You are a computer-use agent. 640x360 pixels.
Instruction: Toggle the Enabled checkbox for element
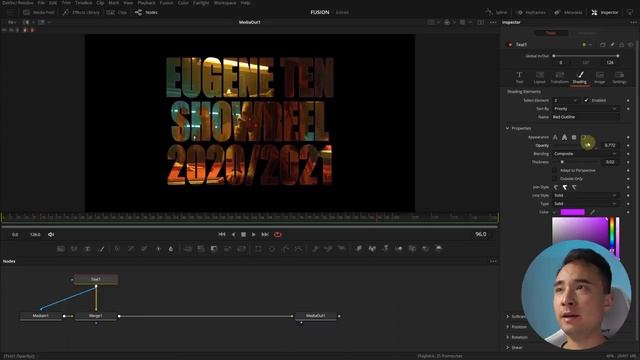coord(586,100)
